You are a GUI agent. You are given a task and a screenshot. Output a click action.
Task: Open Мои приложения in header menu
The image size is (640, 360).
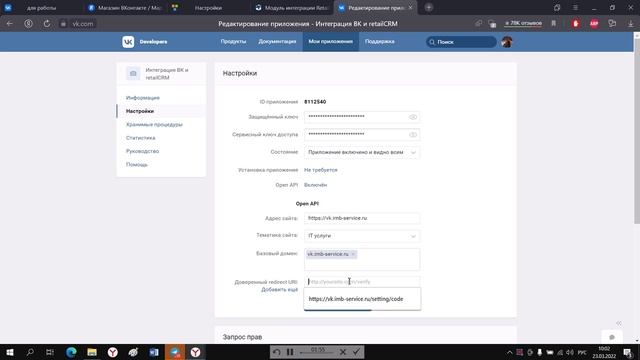[x=331, y=42]
